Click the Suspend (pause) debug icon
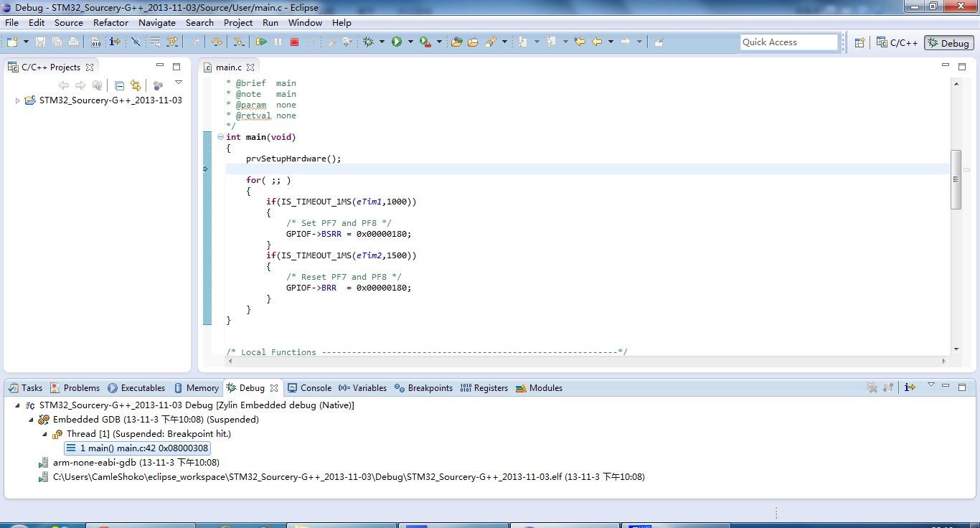The width and height of the screenshot is (980, 528). 277,42
